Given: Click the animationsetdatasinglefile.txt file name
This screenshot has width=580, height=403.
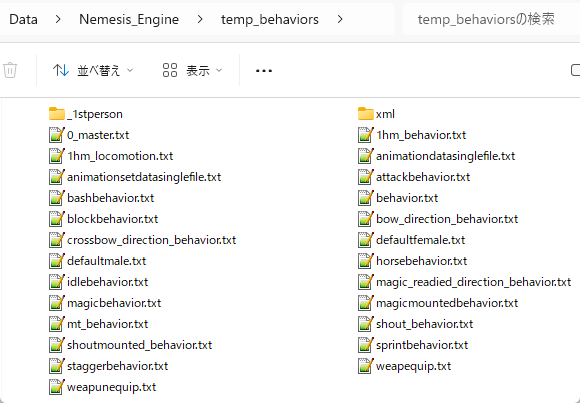Looking at the screenshot, I should point(144,177).
